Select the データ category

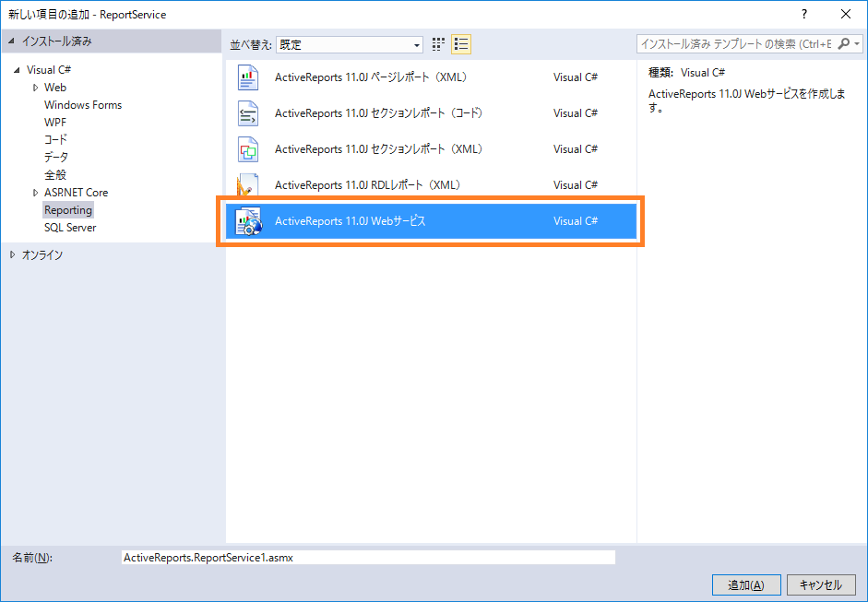[x=56, y=158]
